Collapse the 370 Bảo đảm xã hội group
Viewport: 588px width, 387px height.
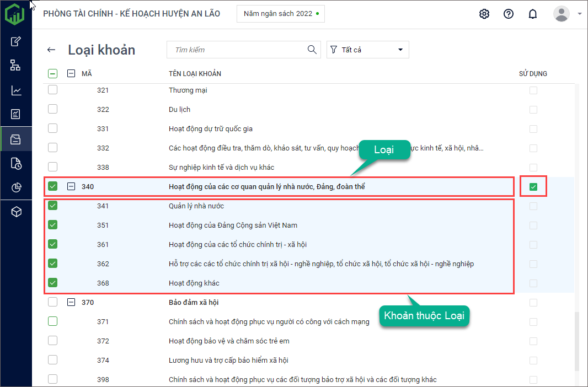(71, 302)
